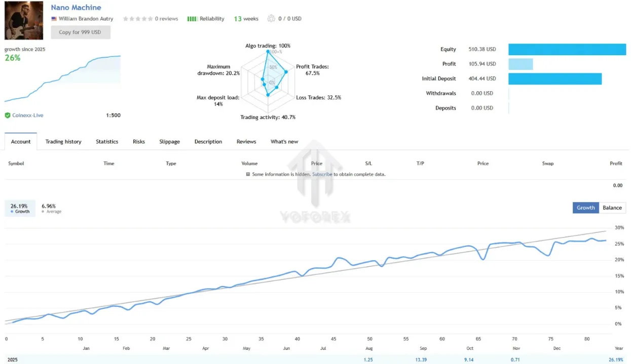Open the Slippage tab
Image resolution: width=631 pixels, height=364 pixels.
tap(169, 142)
